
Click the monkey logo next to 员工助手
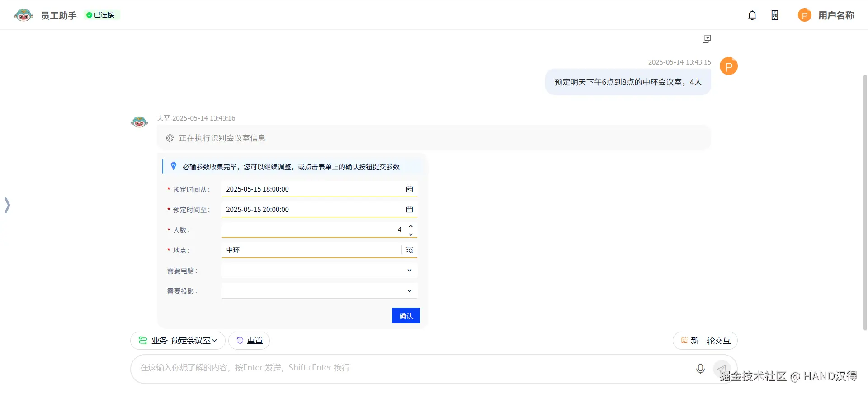(x=24, y=15)
